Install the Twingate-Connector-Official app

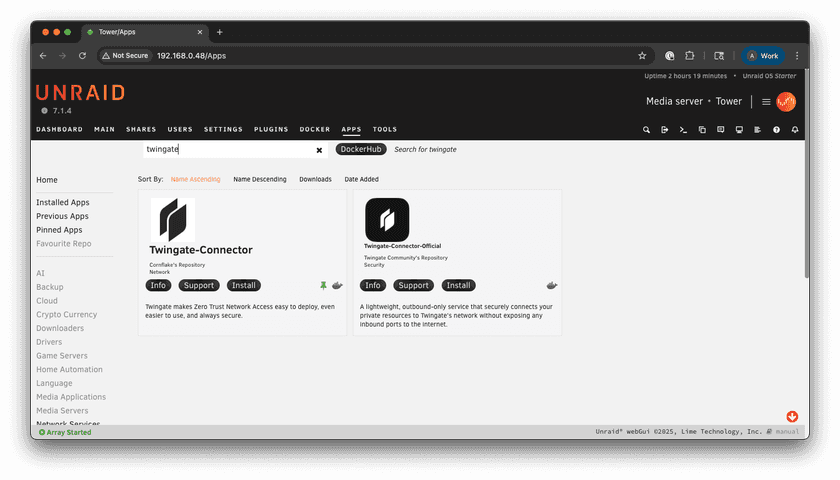click(x=459, y=286)
